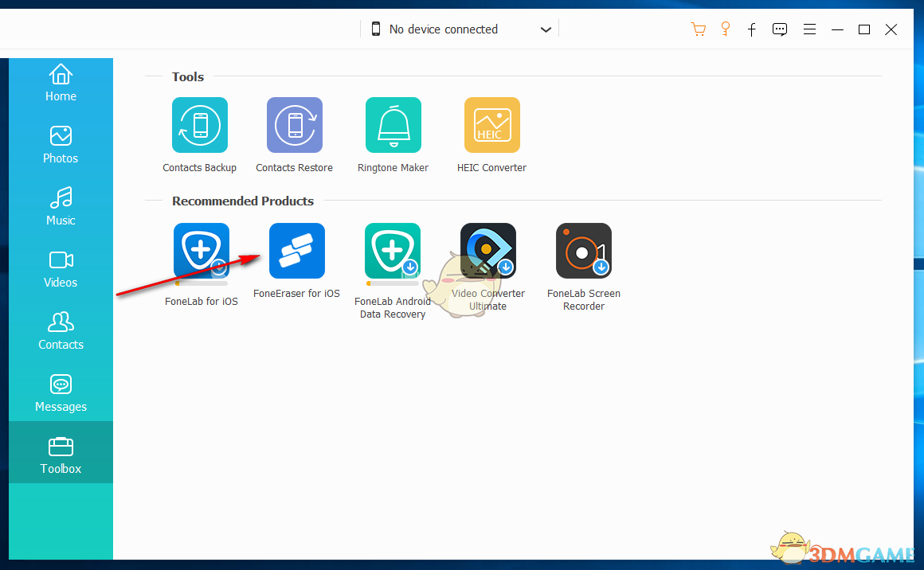
Task: Maximize the application window
Action: coord(864,29)
